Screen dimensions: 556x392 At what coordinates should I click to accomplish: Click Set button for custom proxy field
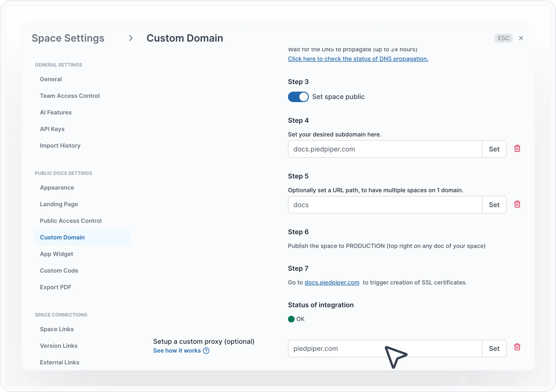(x=494, y=348)
